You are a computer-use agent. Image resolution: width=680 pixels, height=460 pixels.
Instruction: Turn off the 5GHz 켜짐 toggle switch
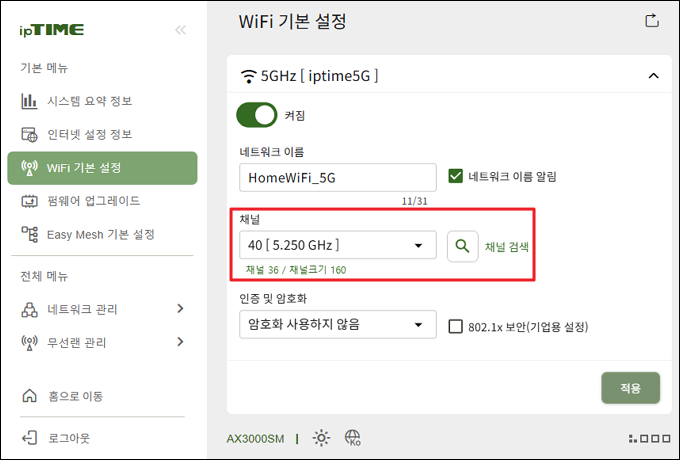point(257,115)
